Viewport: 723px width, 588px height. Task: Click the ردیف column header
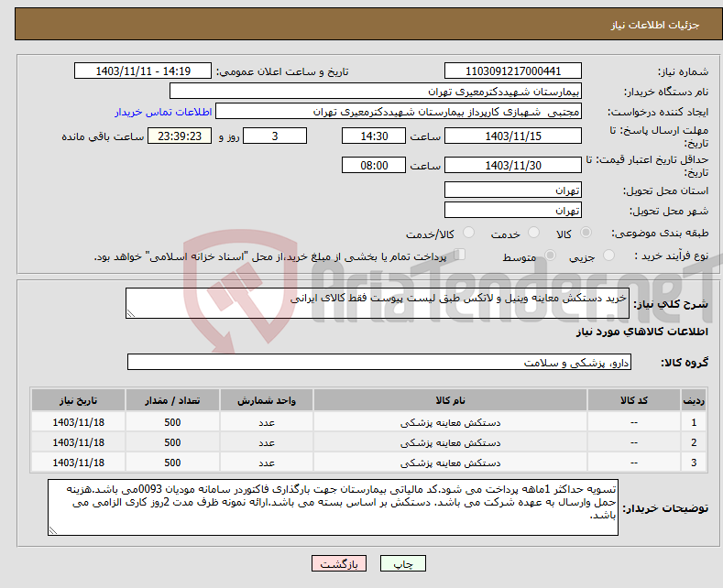click(x=694, y=400)
